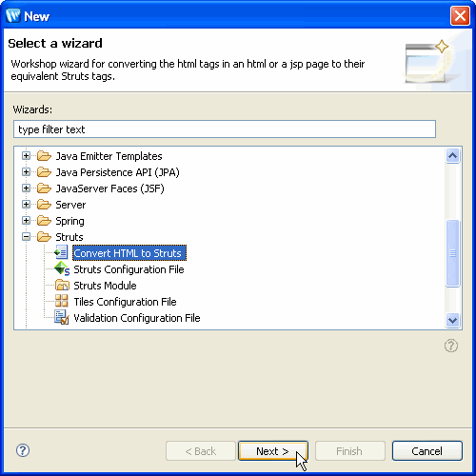
Task: Click the Struts Module folder icon
Action: point(62,286)
